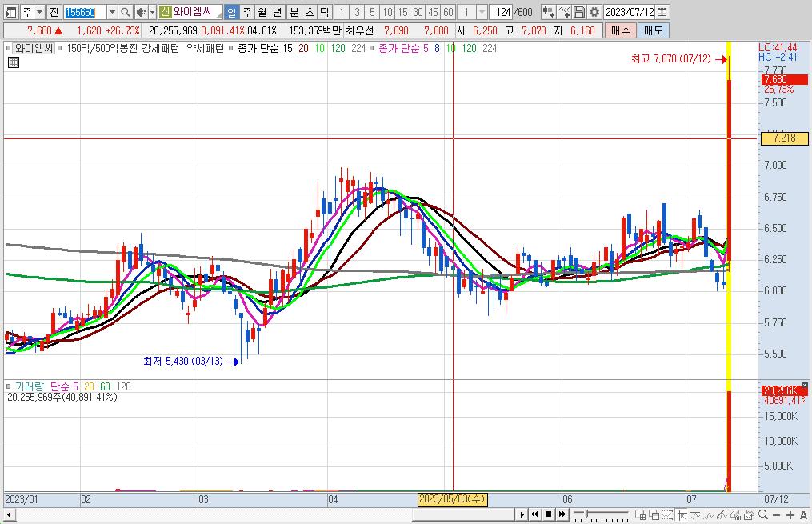The width and height of the screenshot is (812, 524).
Task: Click the scroll-left arrow of chart scrollbar
Action: click(9, 515)
